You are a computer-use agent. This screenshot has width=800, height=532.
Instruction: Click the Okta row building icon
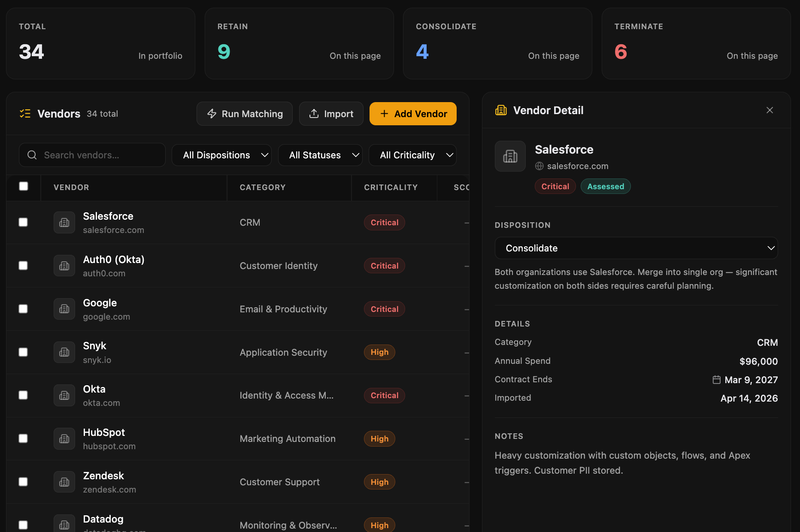pyautogui.click(x=64, y=396)
